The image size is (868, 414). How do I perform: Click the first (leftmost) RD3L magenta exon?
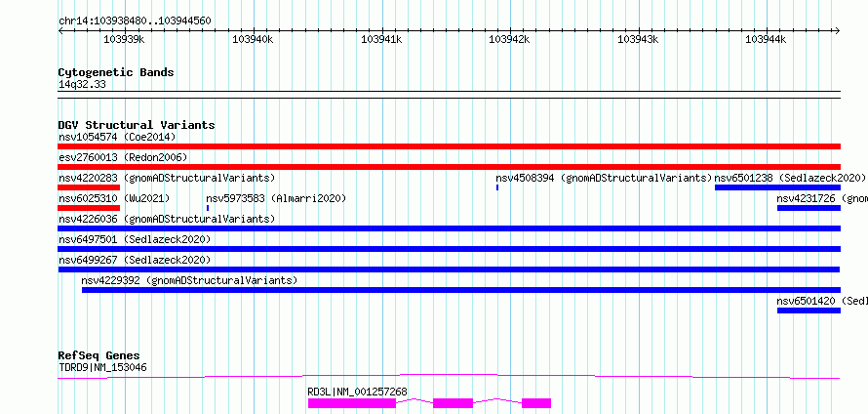tap(352, 403)
